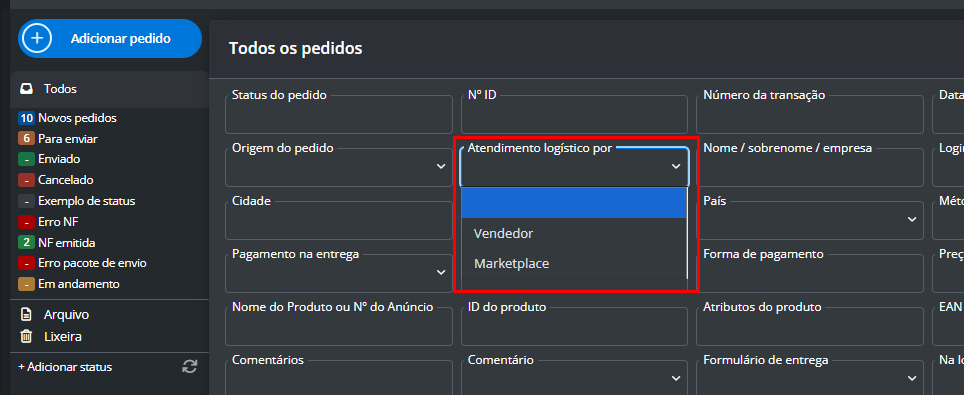Click the orange 6 badge for Para enviar
This screenshot has height=395, width=964.
26,139
